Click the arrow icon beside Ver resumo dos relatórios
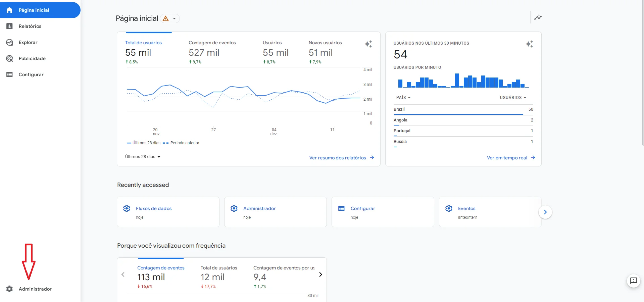This screenshot has height=302, width=644. (372, 157)
